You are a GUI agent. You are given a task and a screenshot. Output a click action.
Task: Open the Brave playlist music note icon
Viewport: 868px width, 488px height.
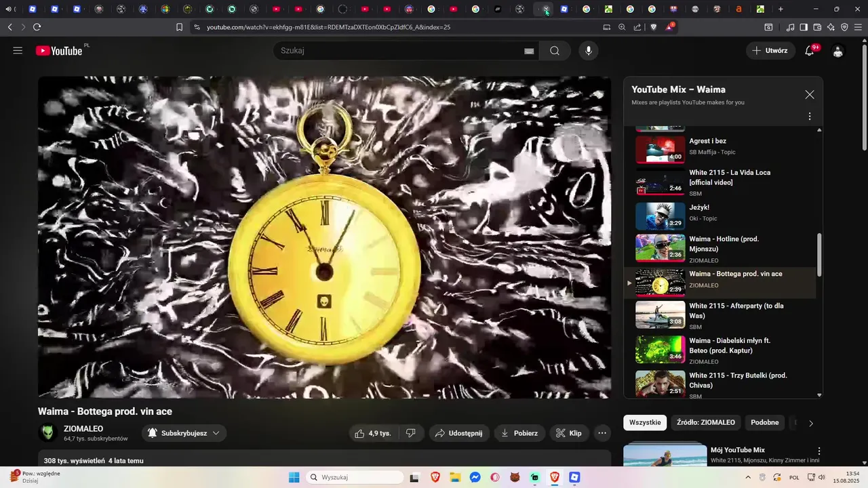pos(790,27)
